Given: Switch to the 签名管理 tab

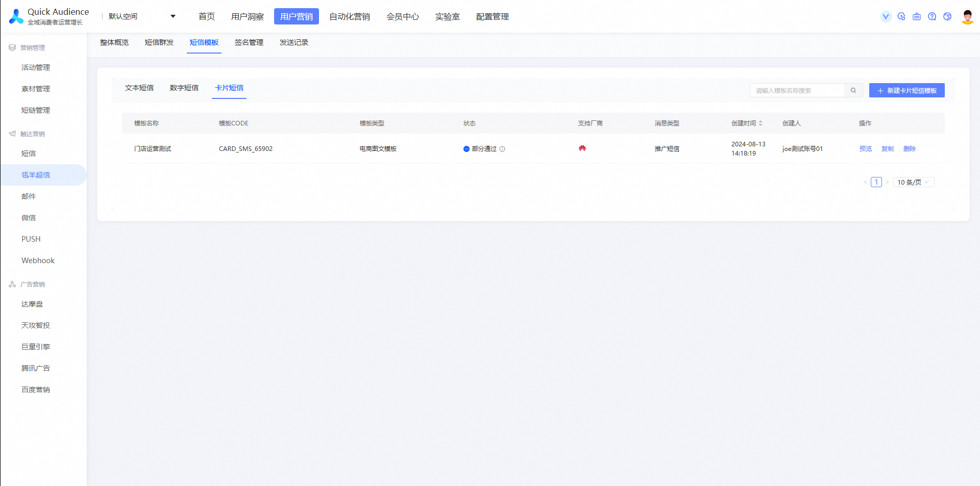Looking at the screenshot, I should [x=249, y=42].
